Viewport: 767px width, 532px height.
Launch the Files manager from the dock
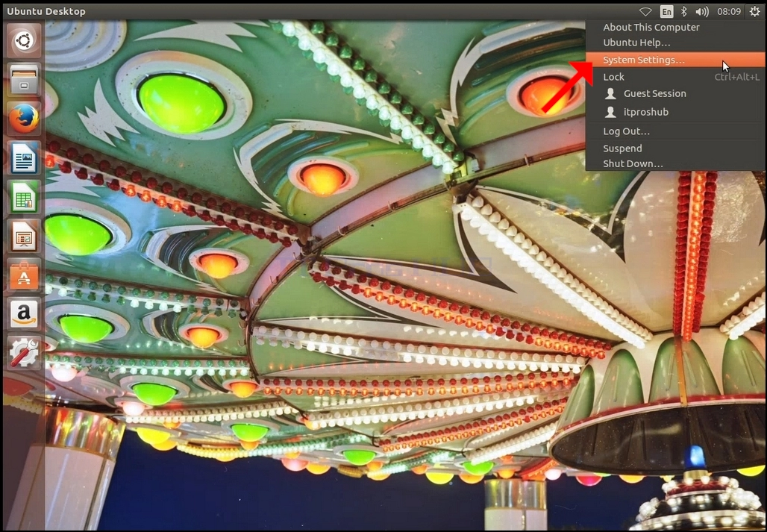click(23, 80)
